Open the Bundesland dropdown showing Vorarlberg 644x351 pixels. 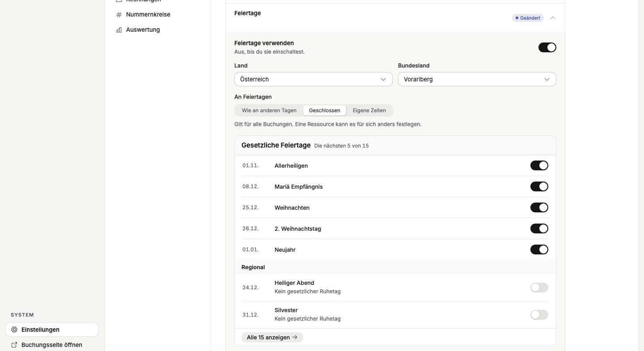point(477,79)
